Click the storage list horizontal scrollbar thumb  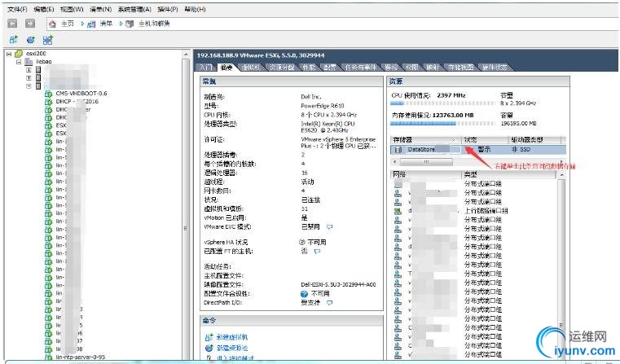coord(426,162)
